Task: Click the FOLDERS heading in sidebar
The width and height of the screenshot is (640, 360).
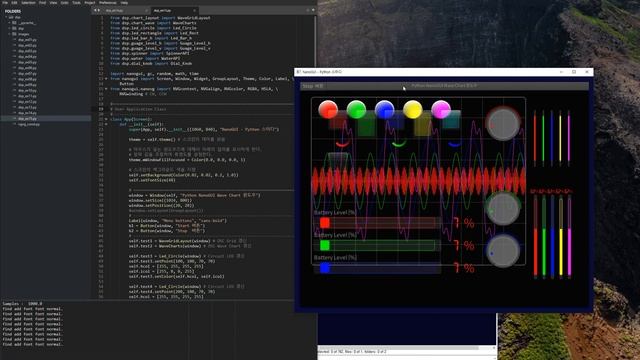Action: [x=13, y=11]
